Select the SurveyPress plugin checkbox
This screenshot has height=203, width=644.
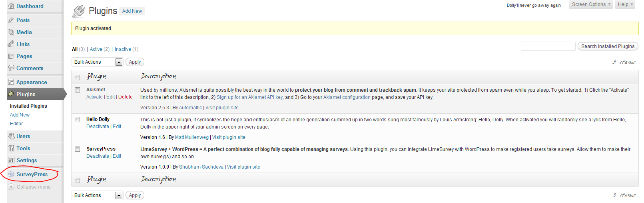pyautogui.click(x=78, y=149)
